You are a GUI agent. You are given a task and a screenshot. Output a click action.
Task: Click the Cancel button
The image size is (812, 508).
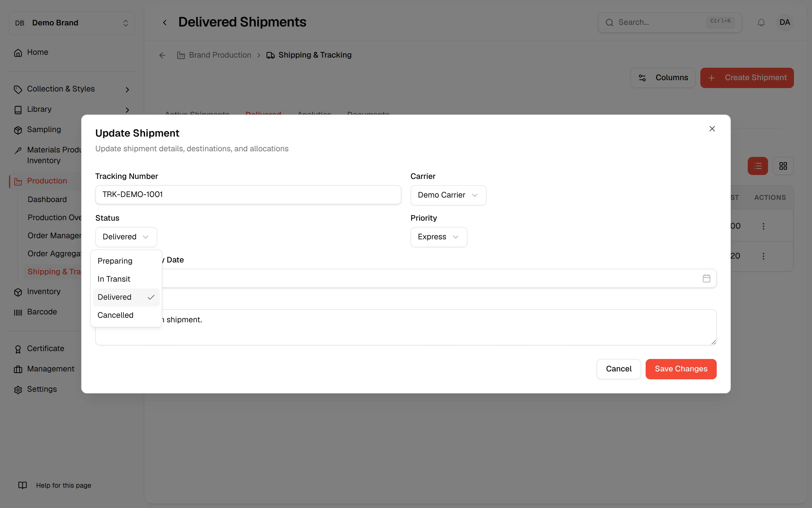coord(618,369)
